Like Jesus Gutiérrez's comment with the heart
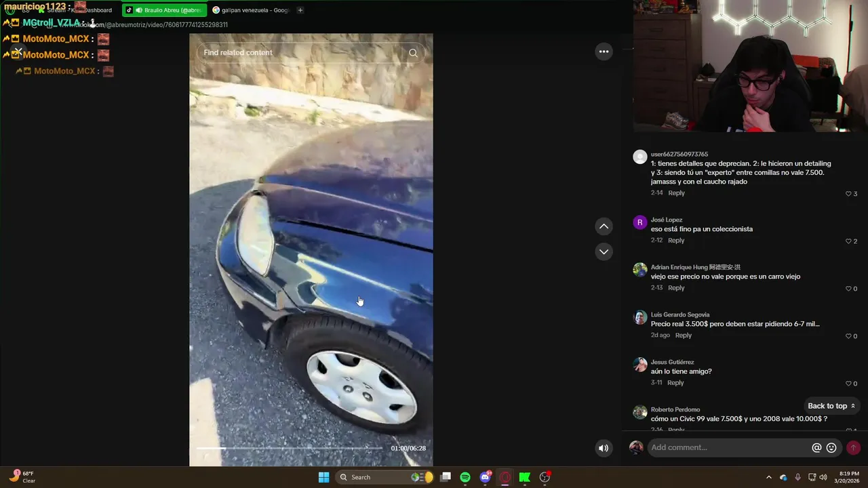 click(848, 384)
